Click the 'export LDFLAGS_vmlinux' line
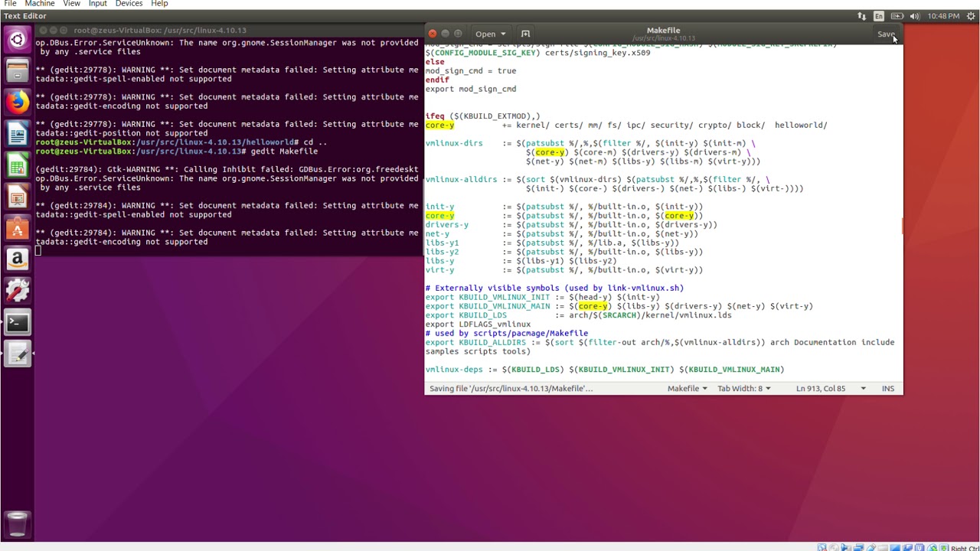Image resolution: width=980 pixels, height=551 pixels. click(478, 324)
